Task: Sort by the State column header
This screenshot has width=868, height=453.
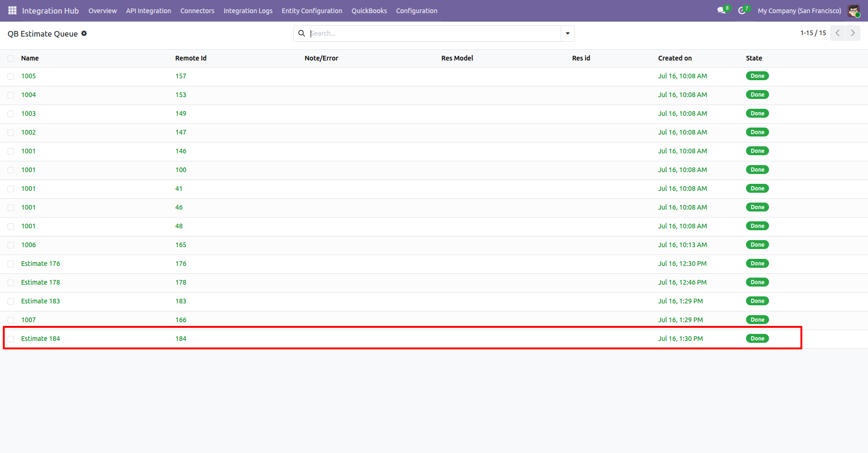Action: 754,58
